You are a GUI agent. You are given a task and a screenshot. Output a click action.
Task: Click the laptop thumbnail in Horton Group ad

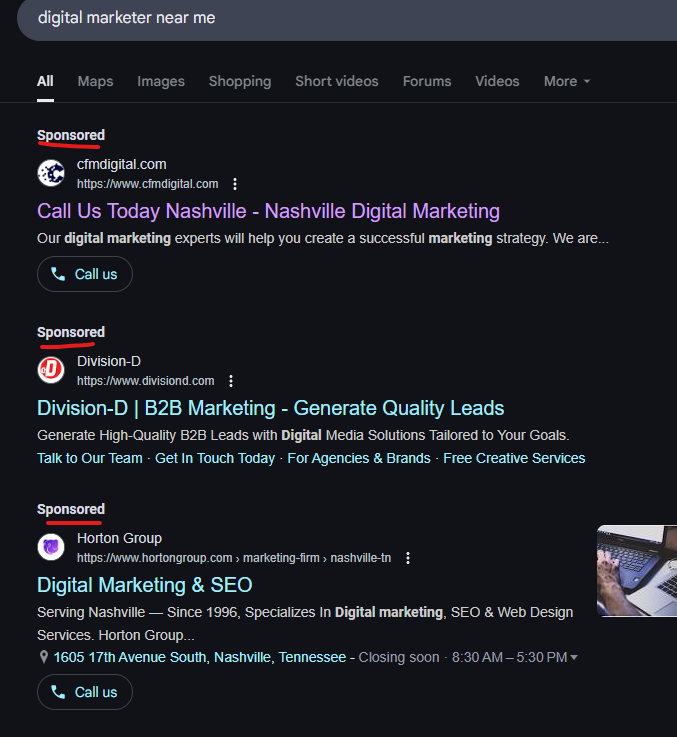[637, 571]
